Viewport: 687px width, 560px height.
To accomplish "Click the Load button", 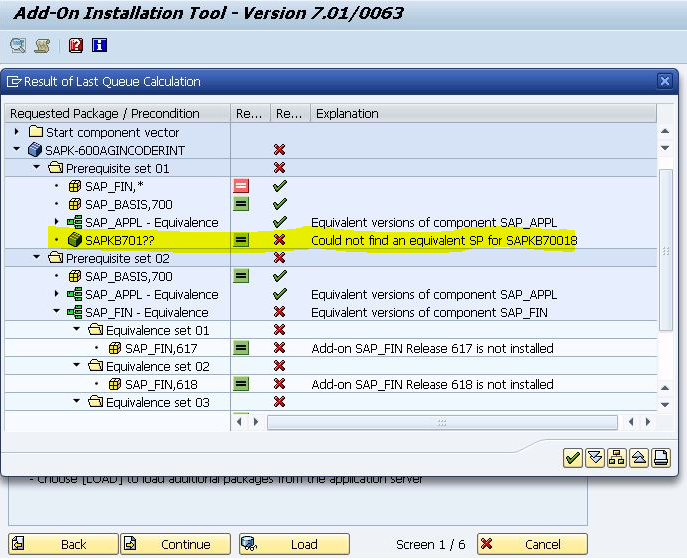I will 294,544.
